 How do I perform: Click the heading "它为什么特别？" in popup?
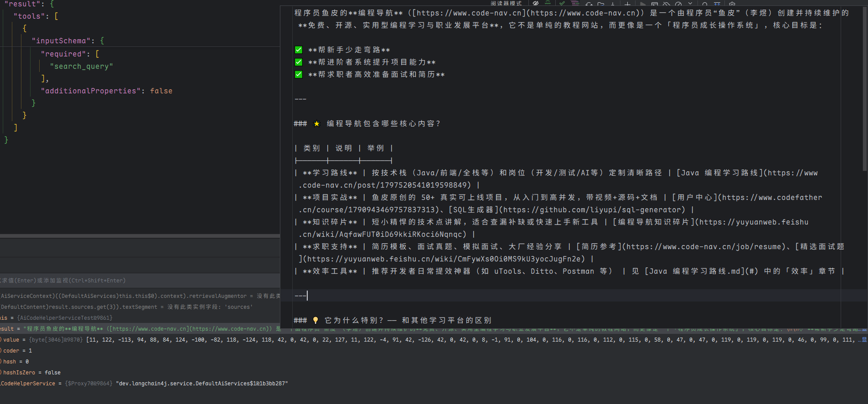click(x=354, y=320)
